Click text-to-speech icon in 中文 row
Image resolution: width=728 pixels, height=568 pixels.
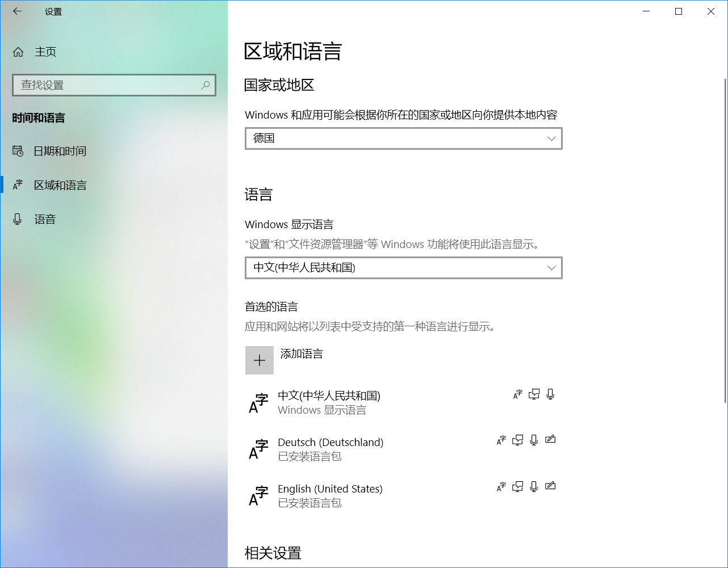[534, 394]
